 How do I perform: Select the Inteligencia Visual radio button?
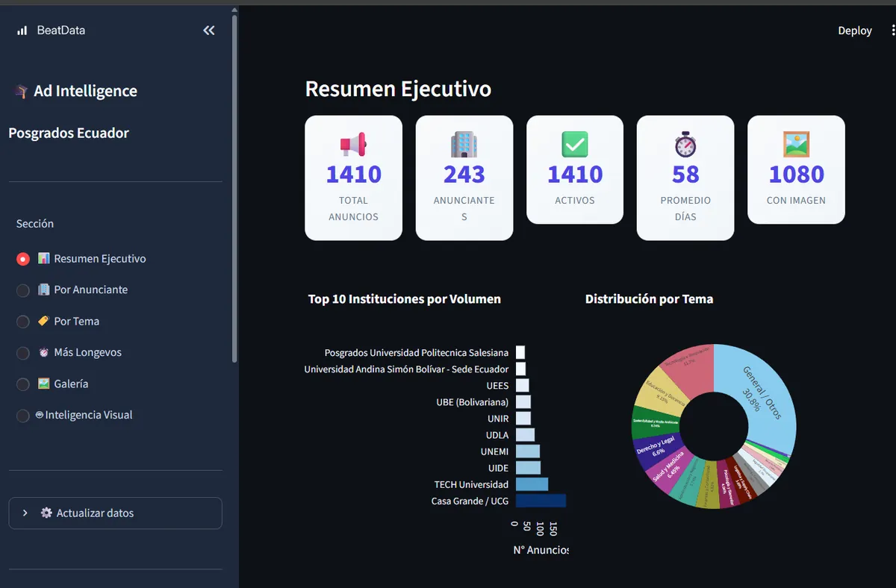23,416
